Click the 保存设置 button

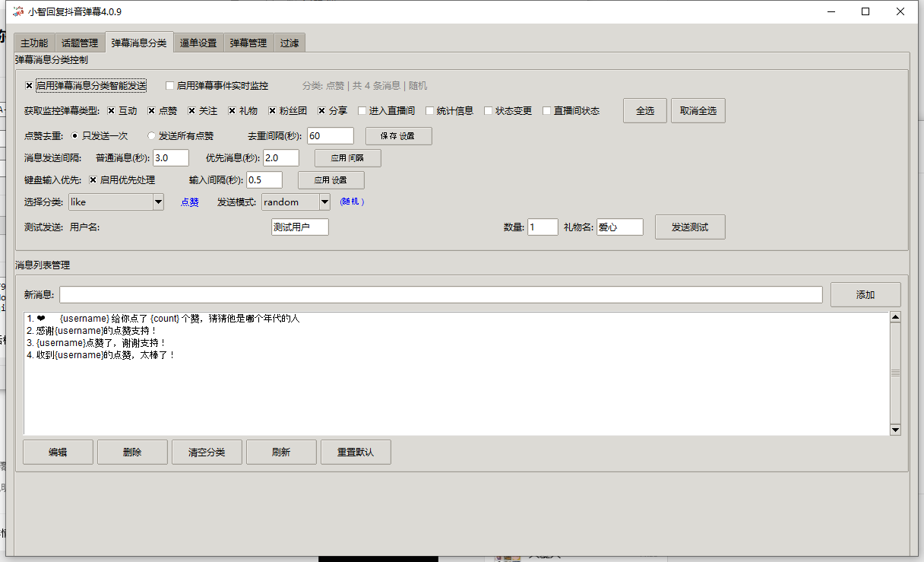point(397,135)
